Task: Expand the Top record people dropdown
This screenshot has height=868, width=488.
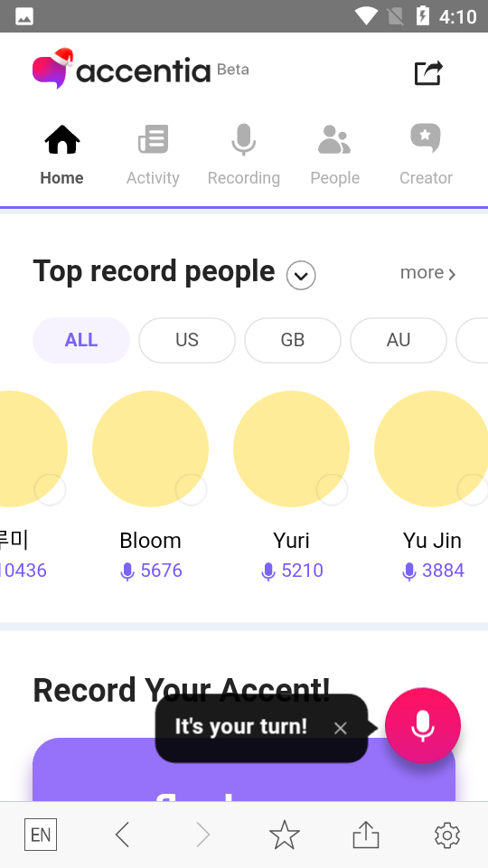Action: (301, 275)
